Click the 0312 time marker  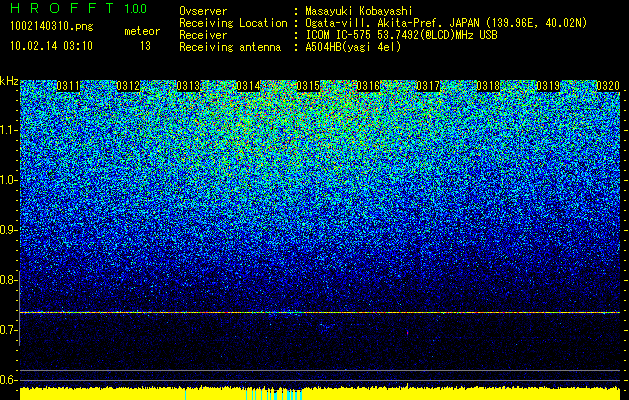(128, 86)
